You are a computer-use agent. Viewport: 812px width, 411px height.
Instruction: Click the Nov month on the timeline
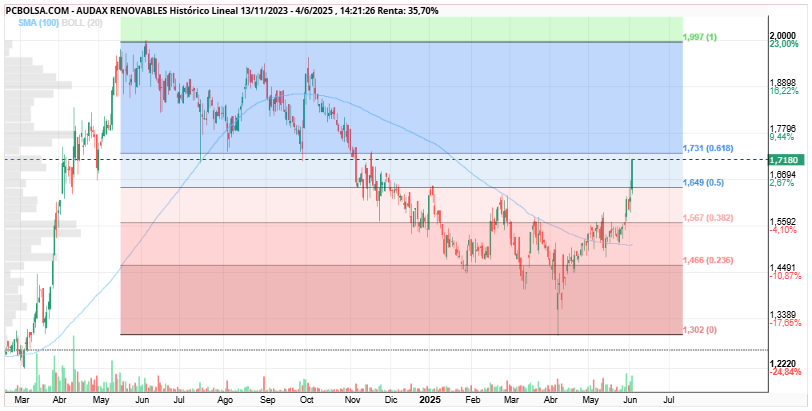pyautogui.click(x=353, y=400)
